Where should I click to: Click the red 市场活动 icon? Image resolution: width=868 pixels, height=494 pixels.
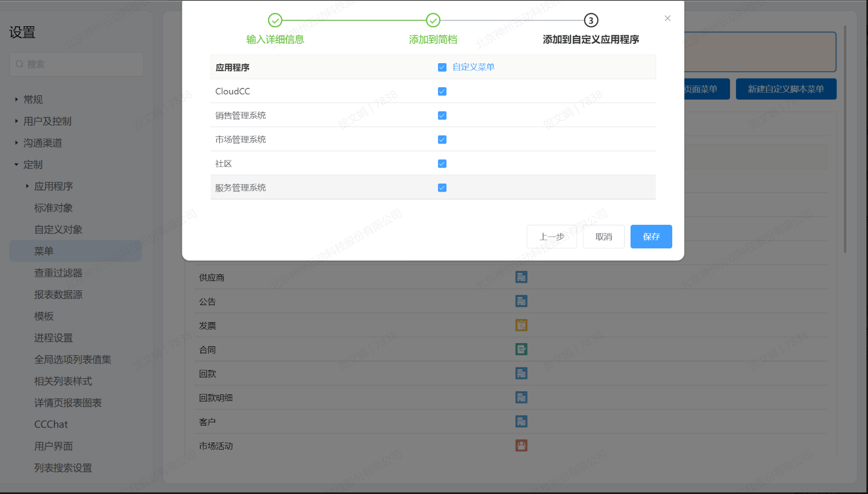[x=521, y=446]
